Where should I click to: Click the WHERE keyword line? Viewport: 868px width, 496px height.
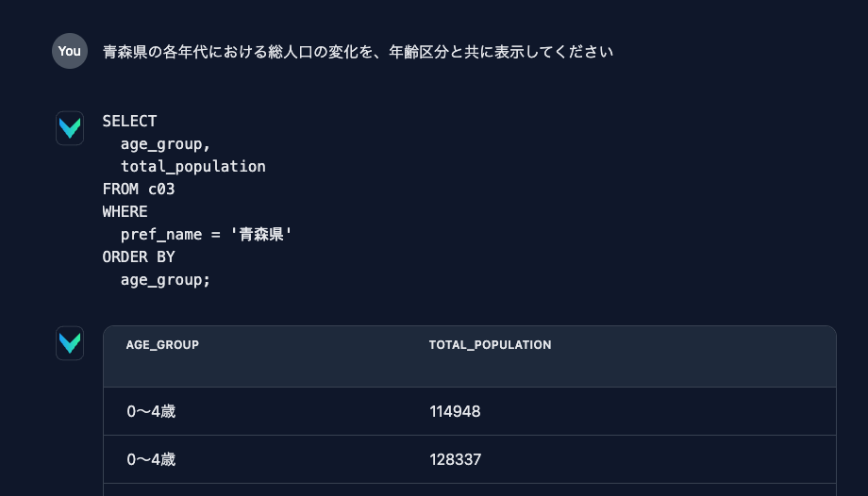tap(125, 212)
